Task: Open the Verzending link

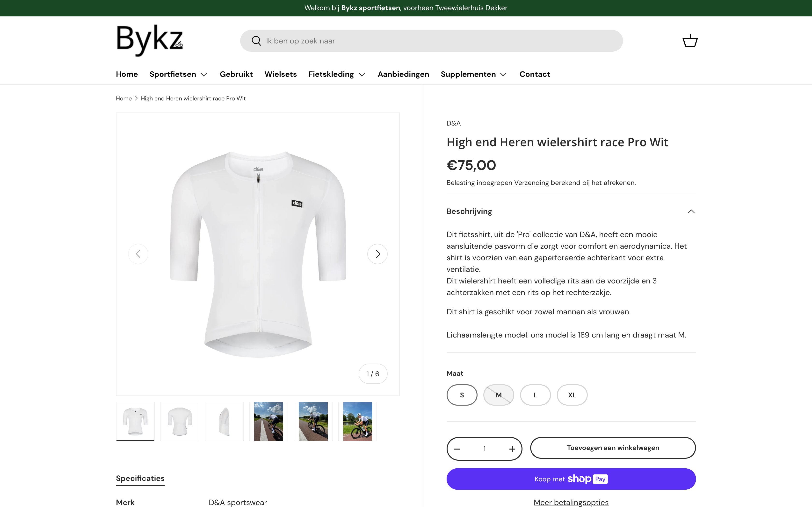Action: [531, 183]
